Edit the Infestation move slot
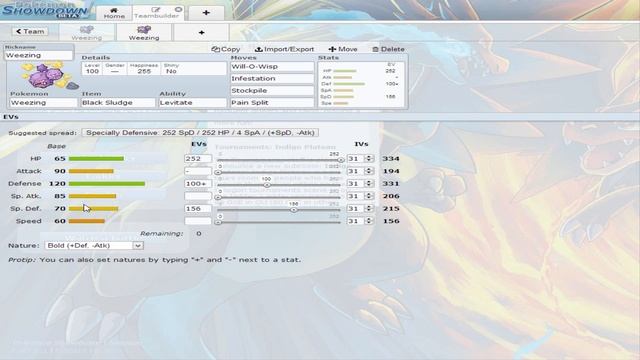Image resolution: width=640 pixels, height=360 pixels. click(x=272, y=78)
